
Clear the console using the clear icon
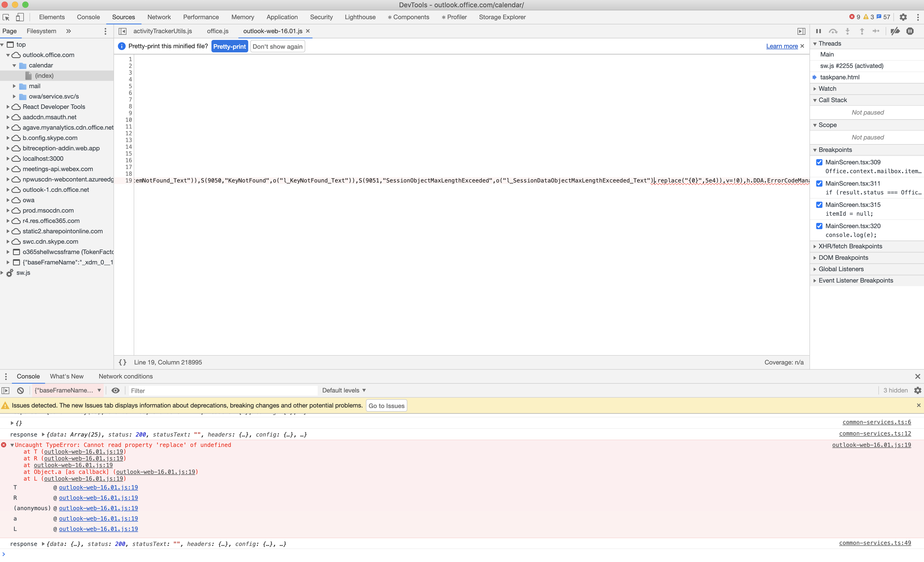(x=20, y=390)
